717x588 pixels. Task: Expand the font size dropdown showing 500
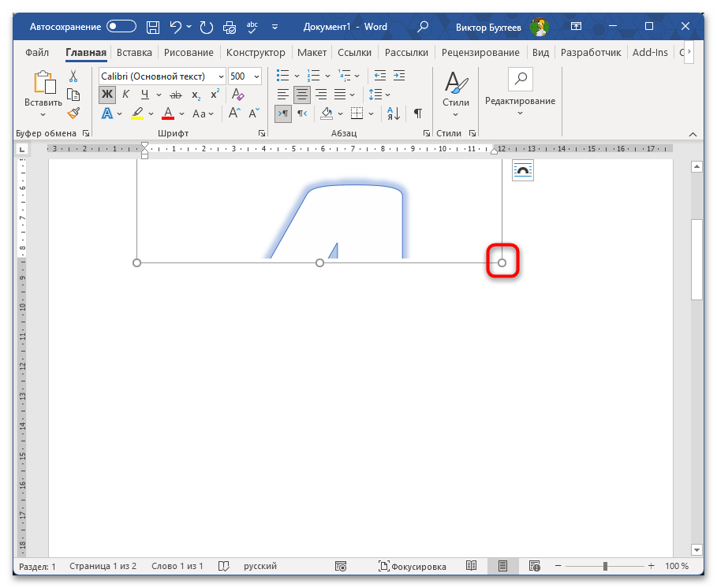(260, 76)
